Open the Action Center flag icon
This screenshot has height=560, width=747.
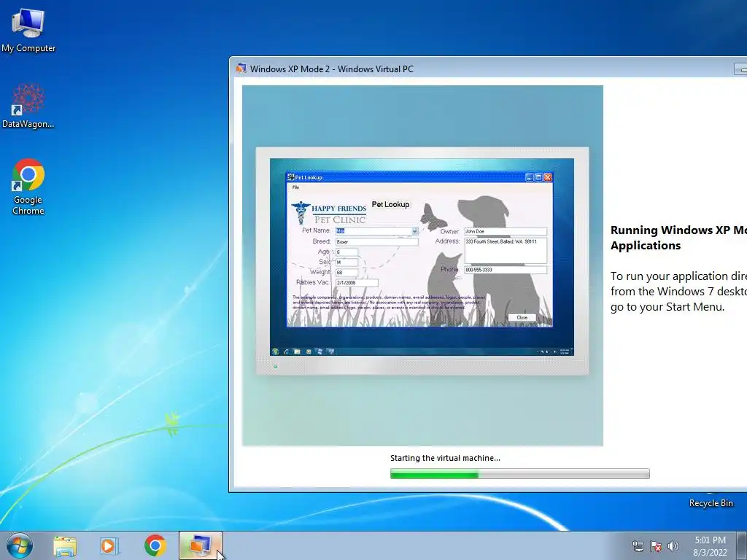pos(656,546)
